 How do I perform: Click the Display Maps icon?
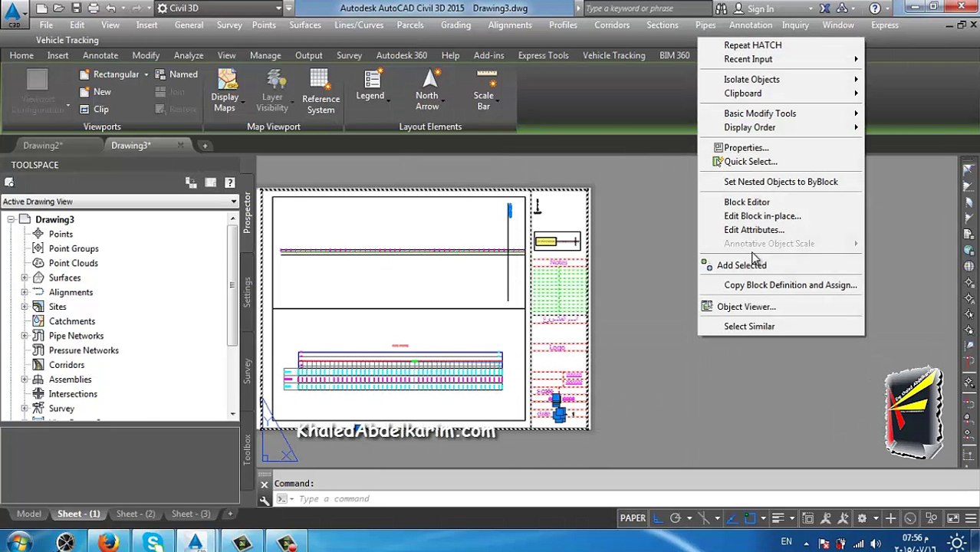227,80
